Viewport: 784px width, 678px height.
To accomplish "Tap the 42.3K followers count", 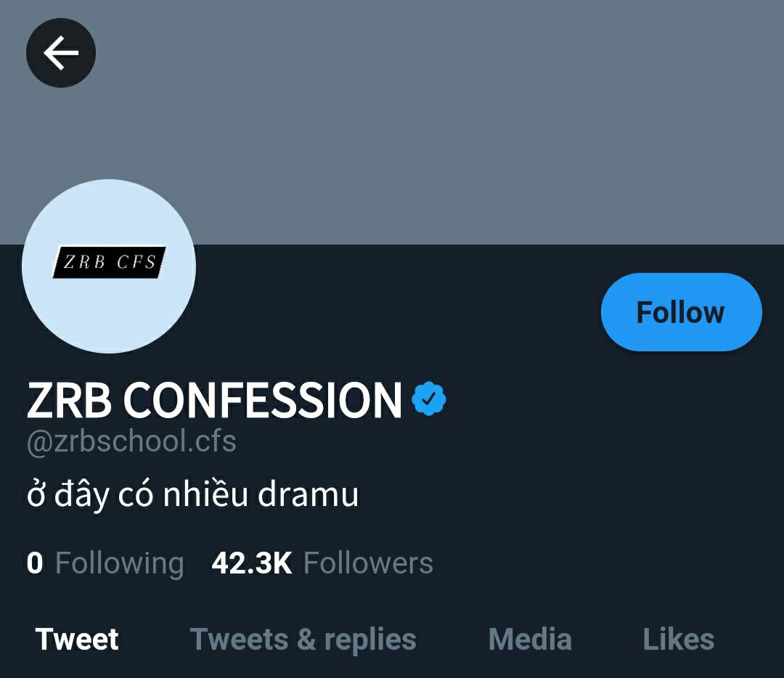I will [251, 563].
